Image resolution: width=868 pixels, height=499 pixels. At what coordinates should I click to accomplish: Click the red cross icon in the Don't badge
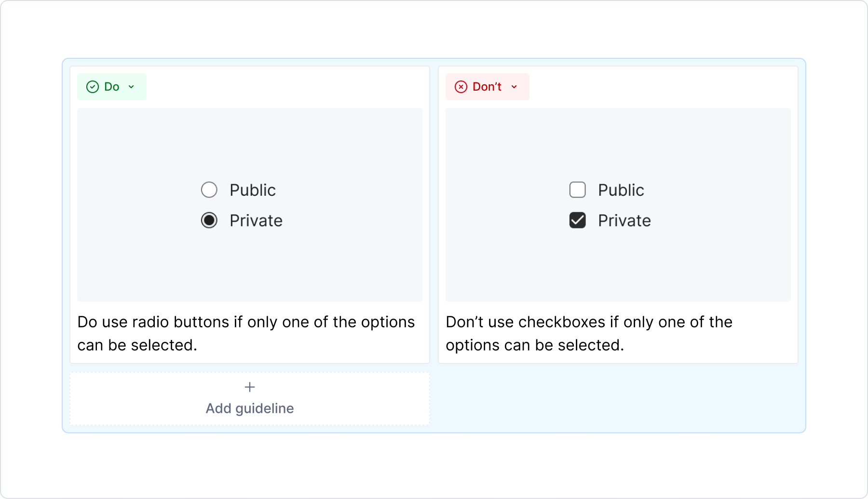(x=461, y=87)
